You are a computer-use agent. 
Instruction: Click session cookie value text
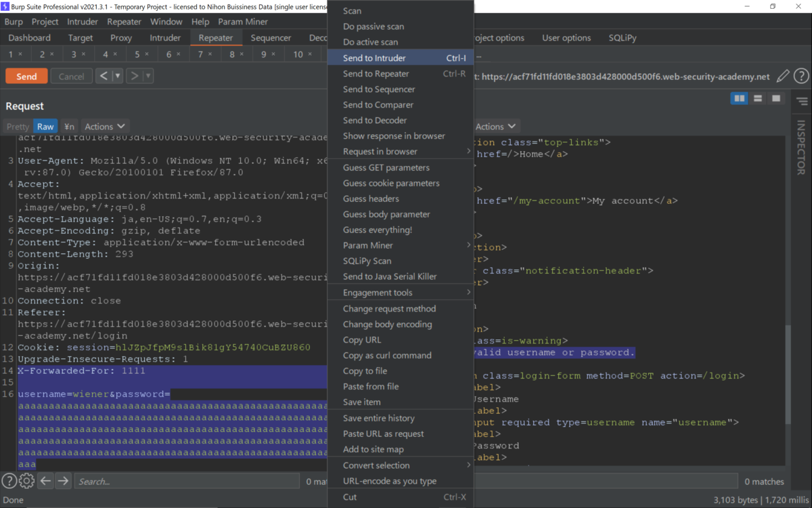(213, 347)
